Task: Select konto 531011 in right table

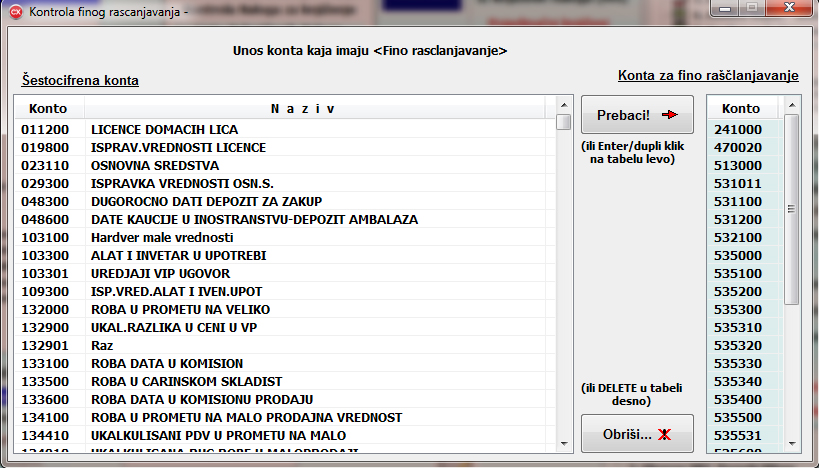Action: pyautogui.click(x=745, y=183)
